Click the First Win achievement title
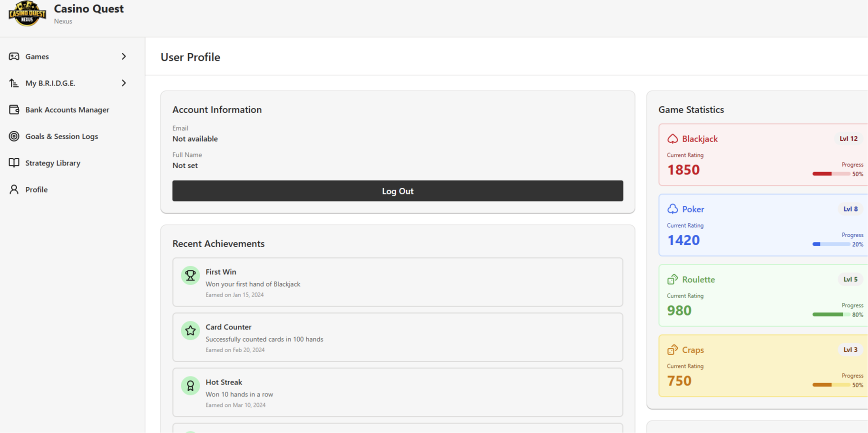This screenshot has height=433, width=868. tap(221, 272)
